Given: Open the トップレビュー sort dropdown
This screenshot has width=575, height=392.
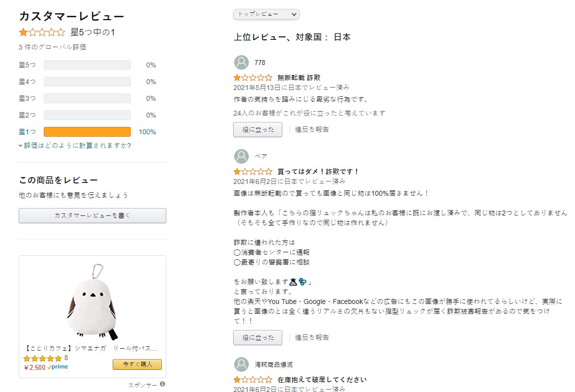Looking at the screenshot, I should coord(266,14).
